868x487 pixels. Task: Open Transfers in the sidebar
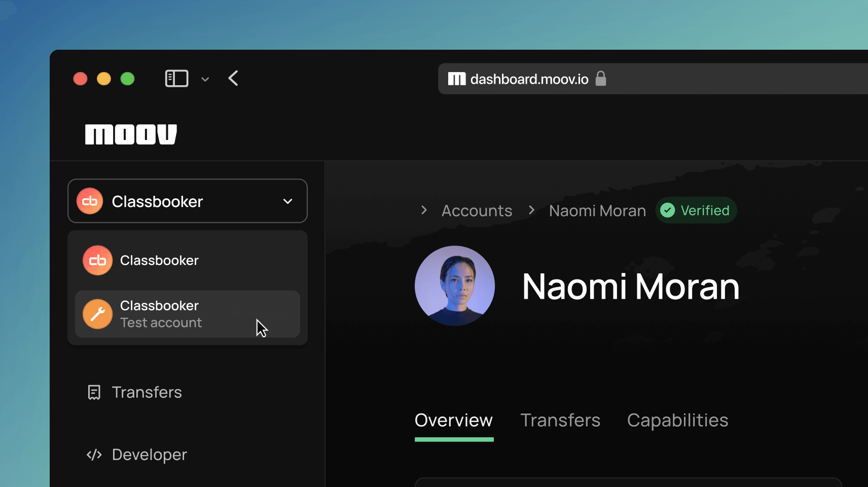pos(134,392)
